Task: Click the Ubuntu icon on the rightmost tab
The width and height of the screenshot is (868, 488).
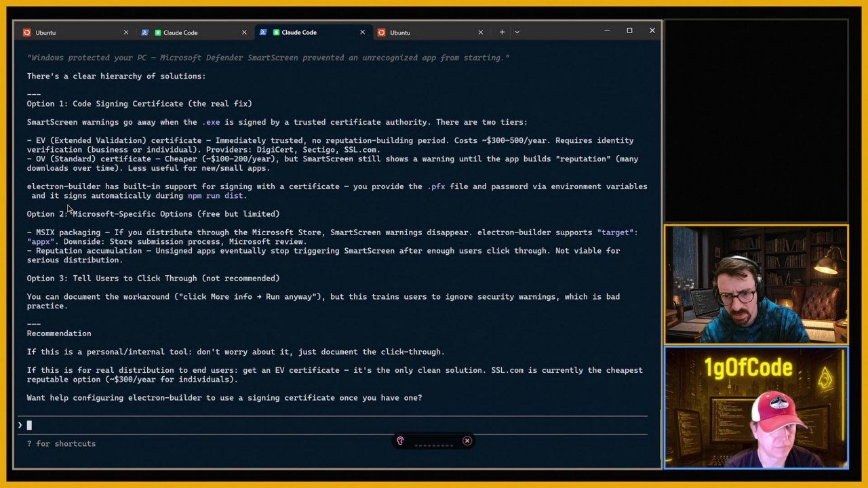Action: 381,33
